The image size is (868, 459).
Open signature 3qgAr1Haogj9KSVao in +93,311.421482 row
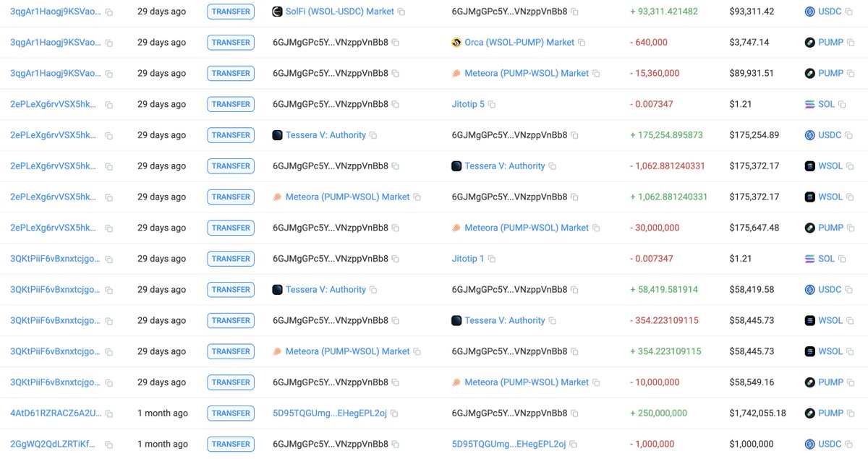[56, 12]
